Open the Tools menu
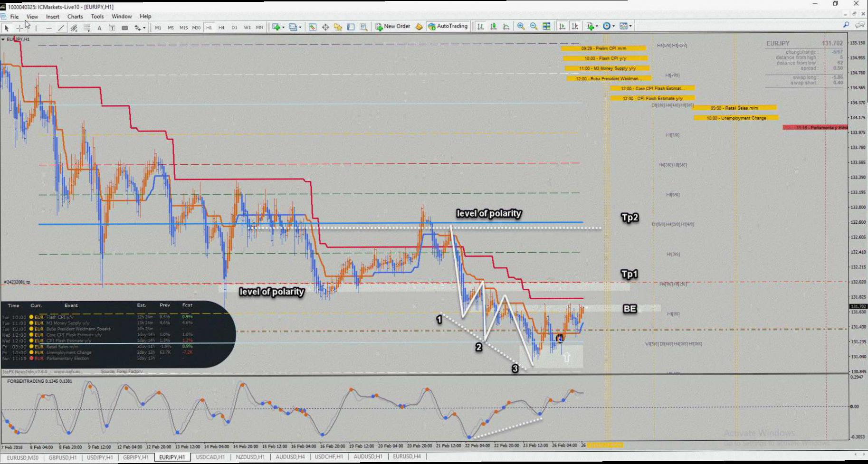Screen dimensions: 868x464 97,17
